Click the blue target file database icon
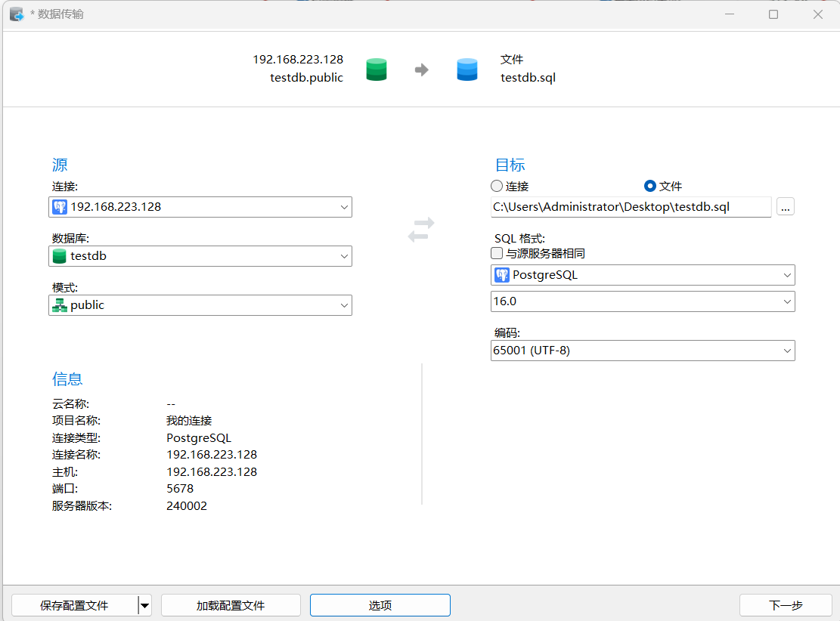The height and width of the screenshot is (621, 840). click(x=467, y=70)
